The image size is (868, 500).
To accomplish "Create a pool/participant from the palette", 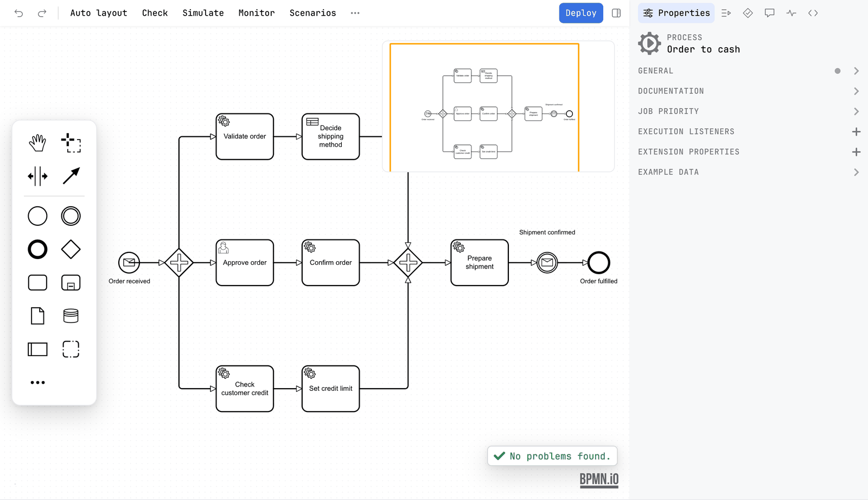I will [37, 349].
